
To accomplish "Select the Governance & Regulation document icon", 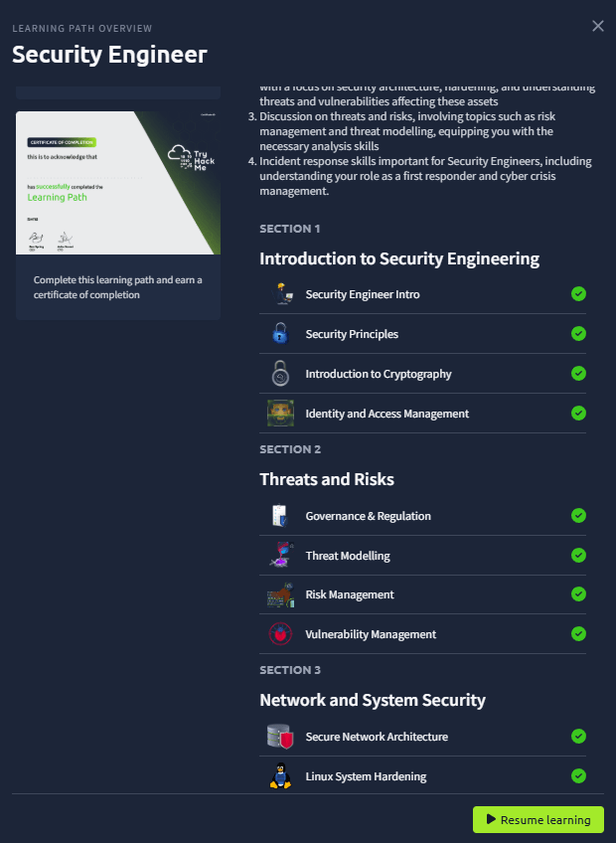I will click(280, 516).
